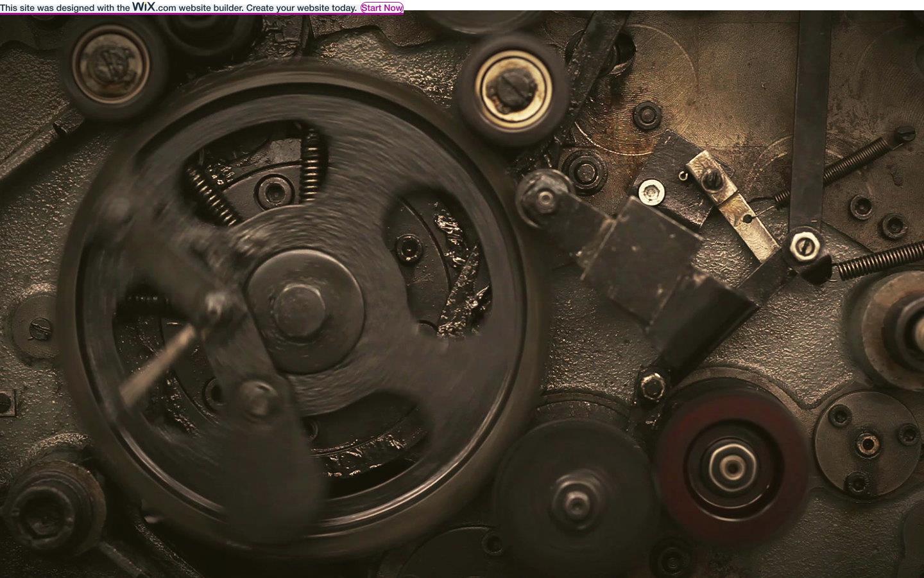Click "website builder. Create your website today." text
924x578 pixels.
pyautogui.click(x=268, y=8)
